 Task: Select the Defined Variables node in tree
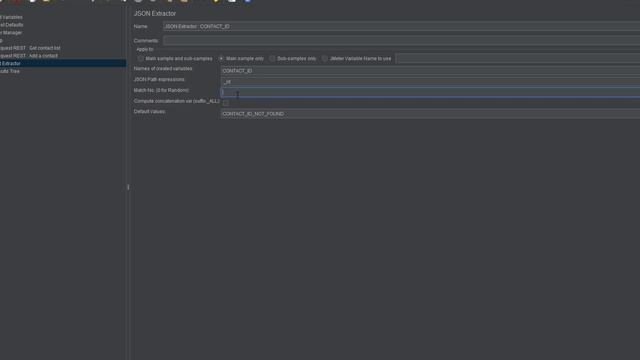tap(11, 17)
